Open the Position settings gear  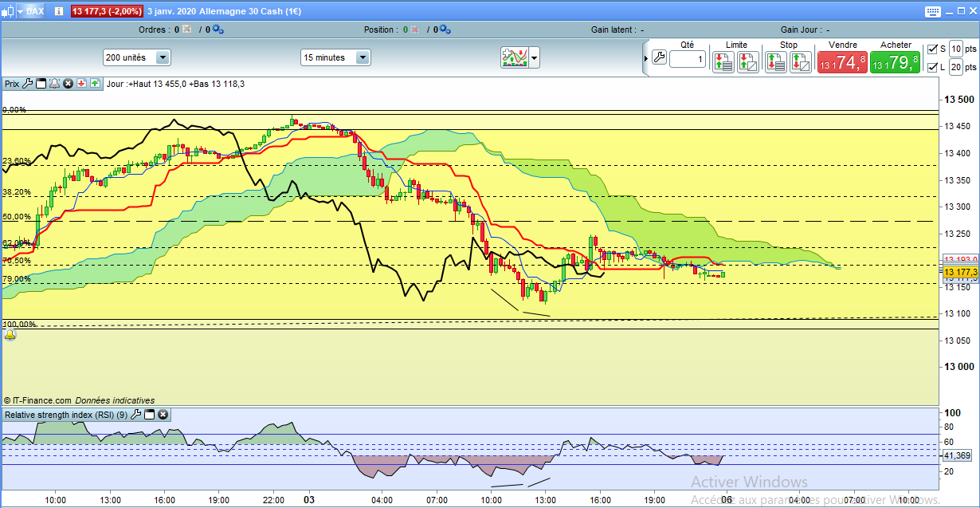(x=445, y=30)
